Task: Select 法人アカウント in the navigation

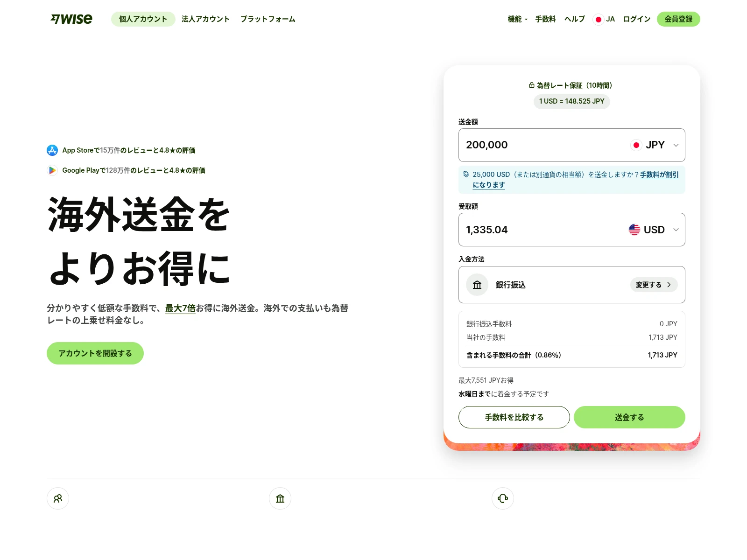Action: [x=205, y=19]
